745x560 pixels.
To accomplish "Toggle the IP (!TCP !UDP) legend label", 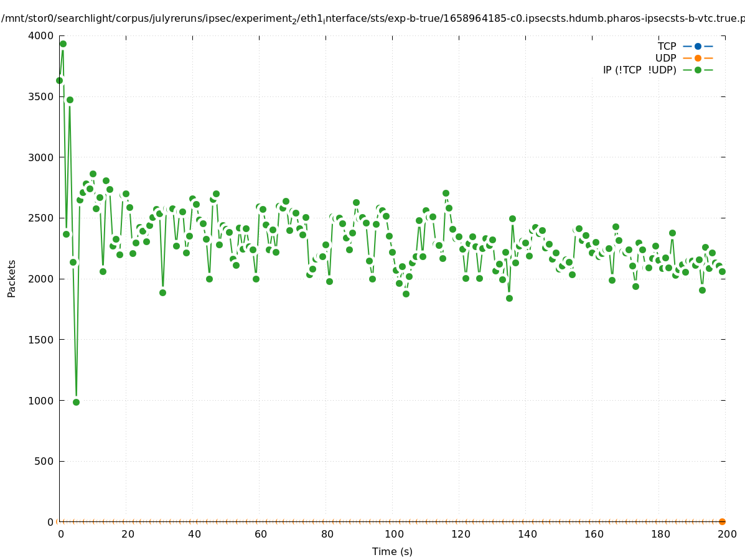I will click(639, 70).
